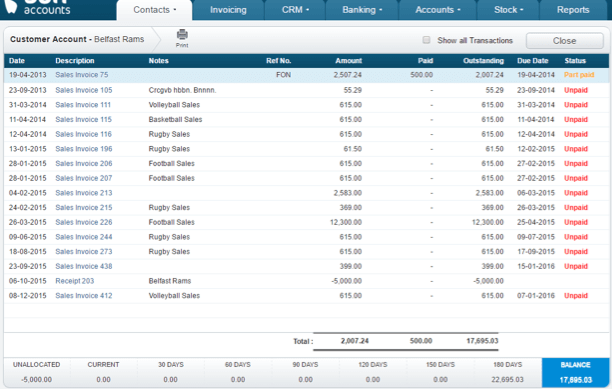
Task: Select the -5,000.00 receipt amount
Action: click(347, 281)
